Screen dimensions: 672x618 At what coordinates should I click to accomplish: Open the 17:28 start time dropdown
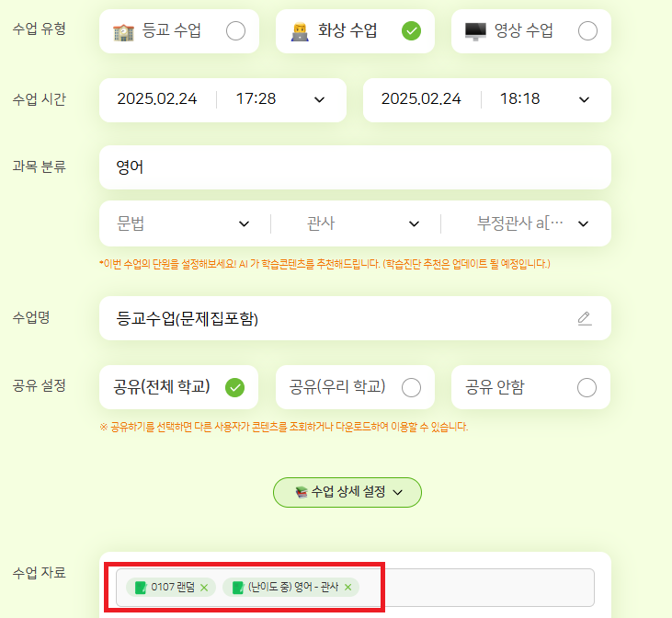coord(319,100)
